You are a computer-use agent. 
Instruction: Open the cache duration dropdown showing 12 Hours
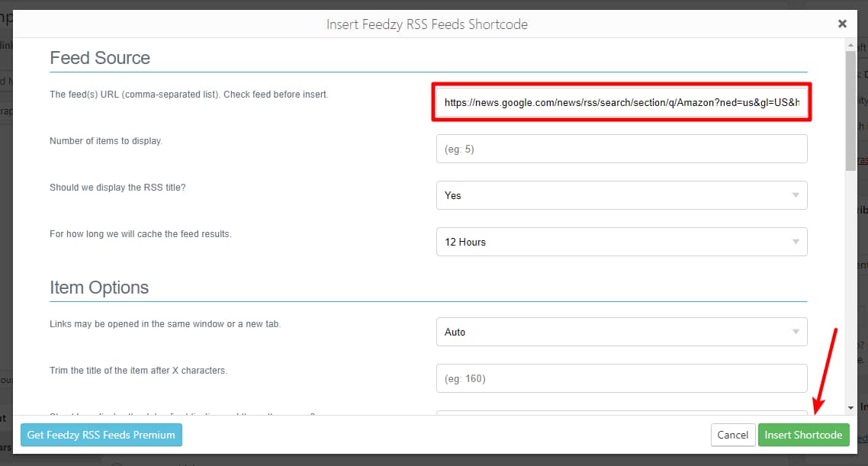tap(621, 242)
